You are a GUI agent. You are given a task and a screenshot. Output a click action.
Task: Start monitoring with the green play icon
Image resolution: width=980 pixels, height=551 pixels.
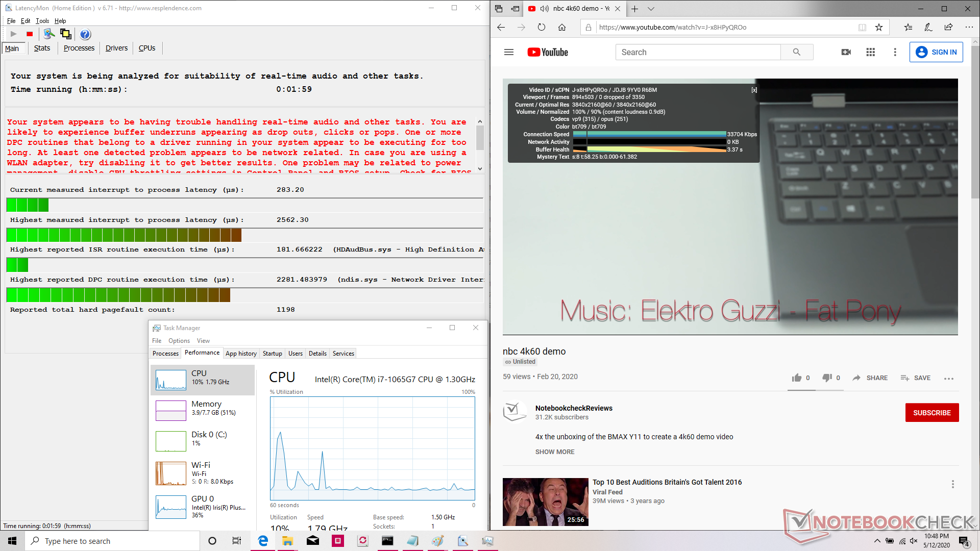(x=14, y=34)
